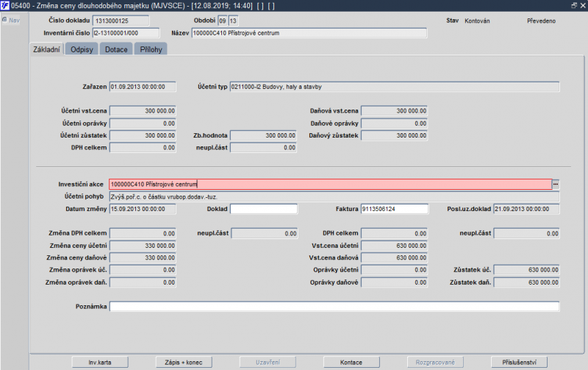Image resolution: width=588 pixels, height=370 pixels.
Task: Switch to the Odpisy tab
Action: click(82, 49)
